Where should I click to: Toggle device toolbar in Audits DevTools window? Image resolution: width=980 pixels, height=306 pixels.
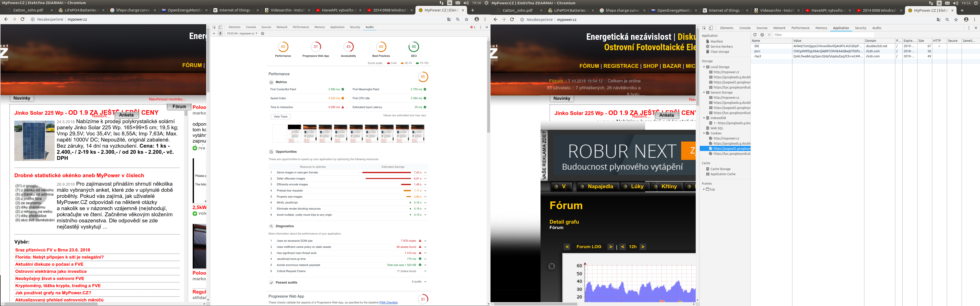tap(220, 27)
